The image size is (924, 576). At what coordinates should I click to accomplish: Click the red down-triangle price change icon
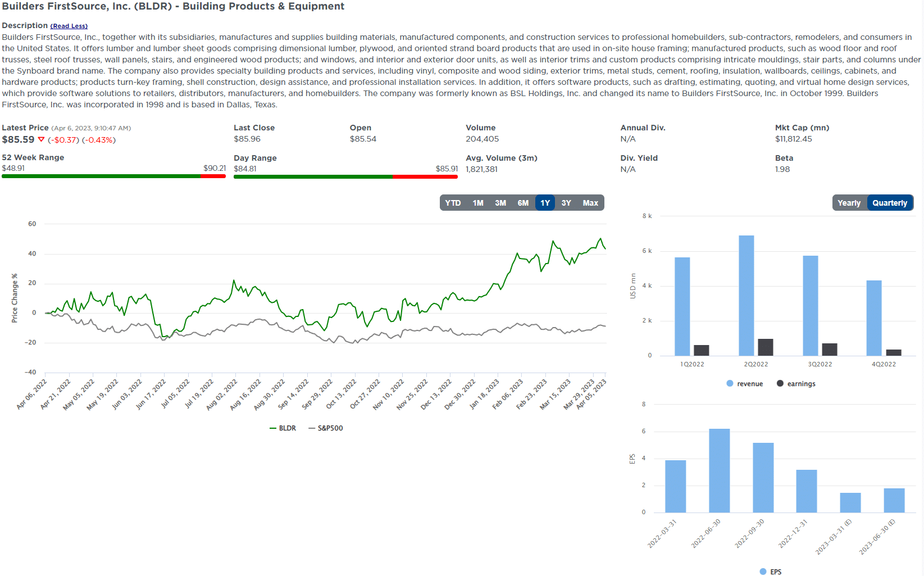pyautogui.click(x=41, y=139)
